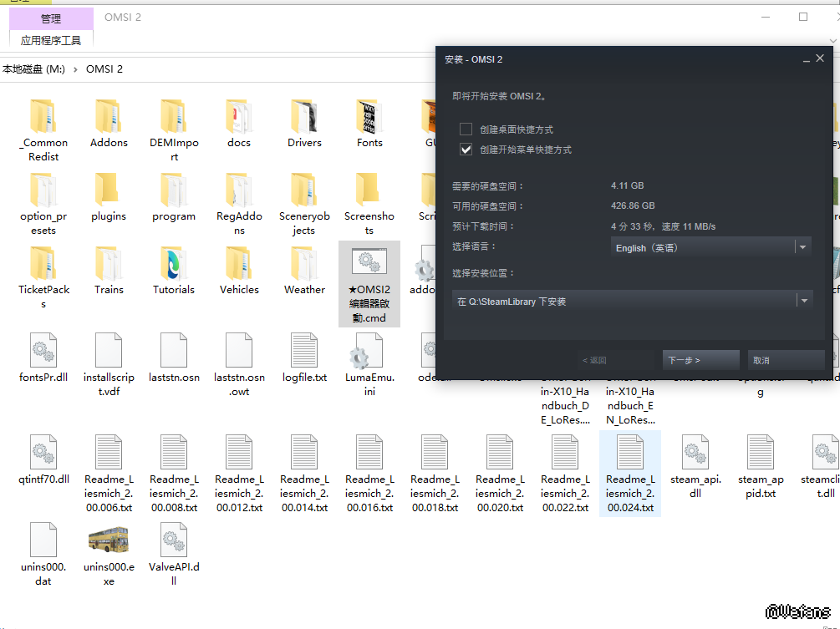Image resolution: width=840 pixels, height=629 pixels.
Task: Switch to the 管理 ribbon tab
Action: click(51, 18)
